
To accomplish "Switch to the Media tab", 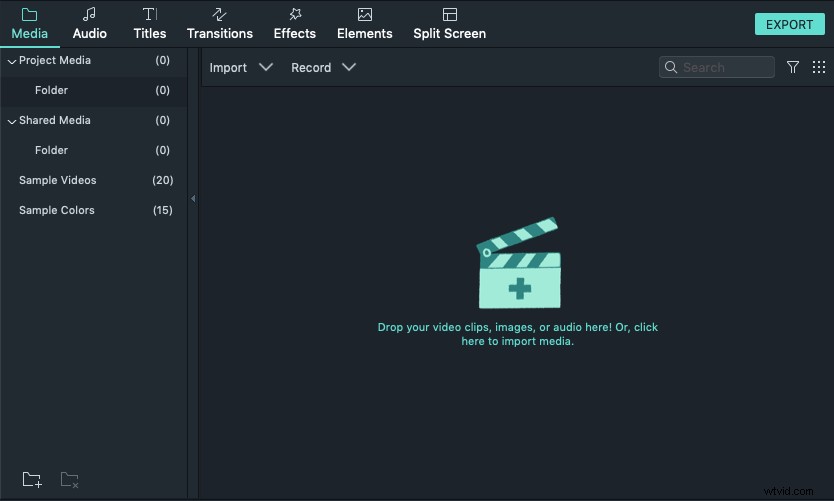I will click(x=29, y=24).
